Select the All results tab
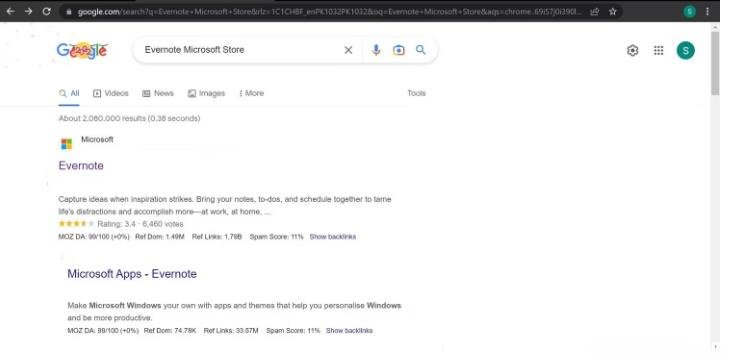The image size is (735, 363). point(69,93)
